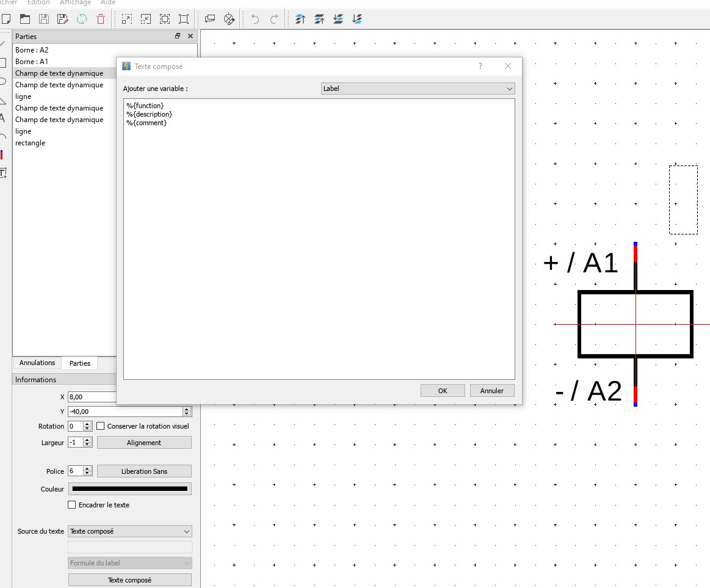The width and height of the screenshot is (710, 588).
Task: Click the red trash delete icon
Action: pos(101,19)
